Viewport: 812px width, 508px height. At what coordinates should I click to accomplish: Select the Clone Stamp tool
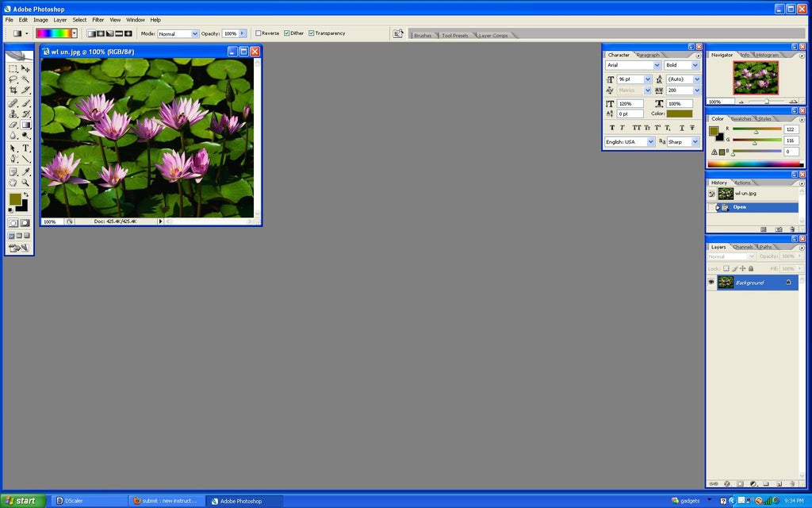(x=13, y=114)
